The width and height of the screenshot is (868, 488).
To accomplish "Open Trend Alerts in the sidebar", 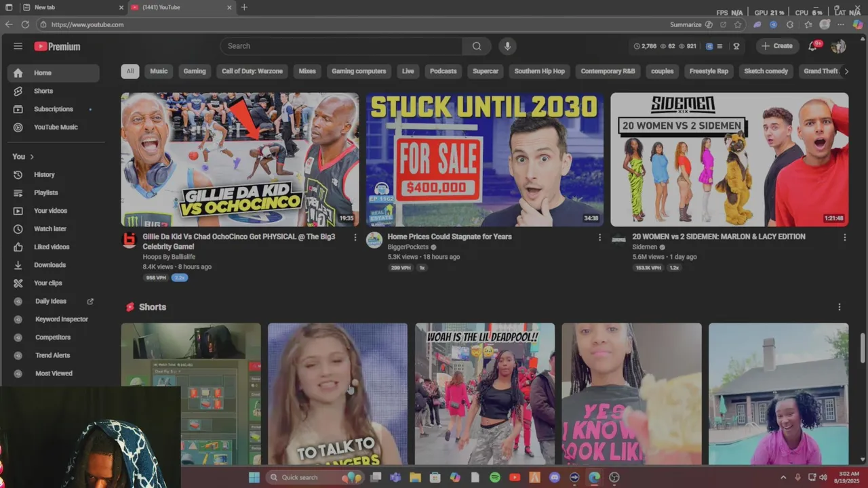I will [x=54, y=356].
